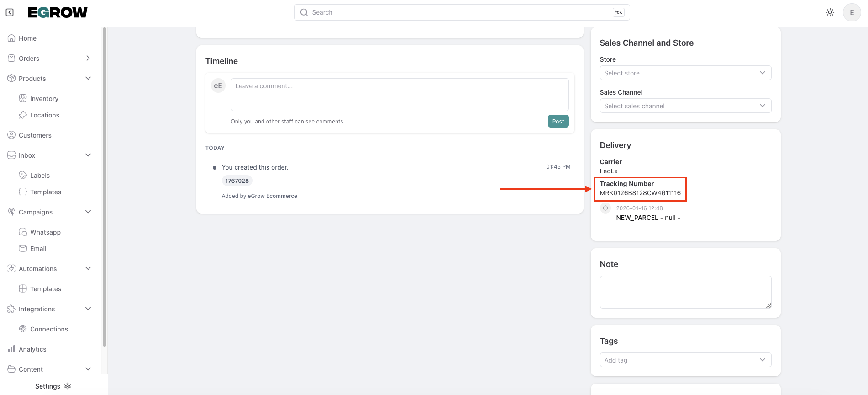Viewport: 868px width, 395px height.
Task: Post the timeline comment
Action: point(558,121)
